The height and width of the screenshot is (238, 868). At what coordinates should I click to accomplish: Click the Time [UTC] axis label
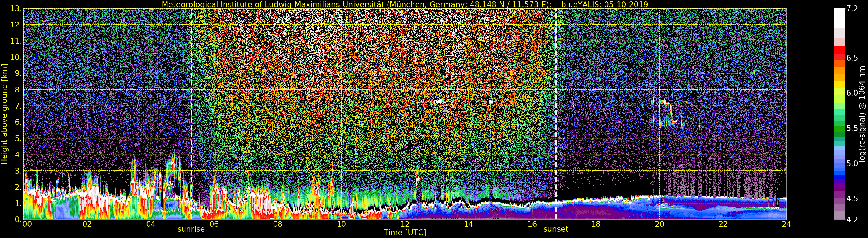pos(405,233)
